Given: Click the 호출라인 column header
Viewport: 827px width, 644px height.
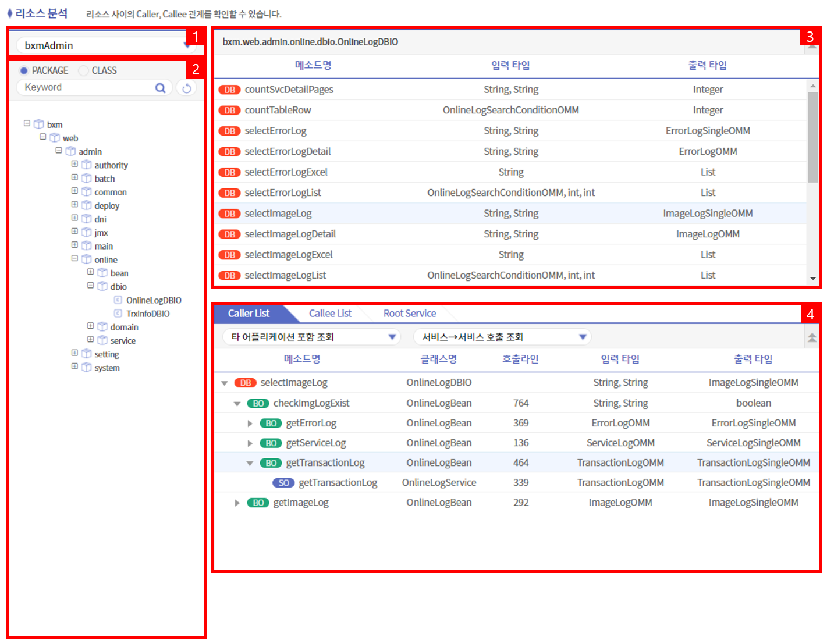Looking at the screenshot, I should tap(520, 359).
